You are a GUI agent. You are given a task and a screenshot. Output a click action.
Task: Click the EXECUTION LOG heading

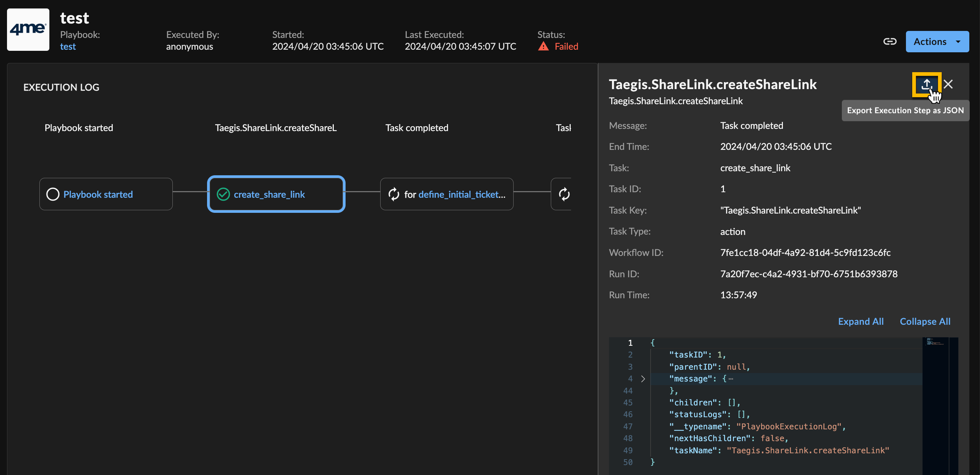pos(61,87)
